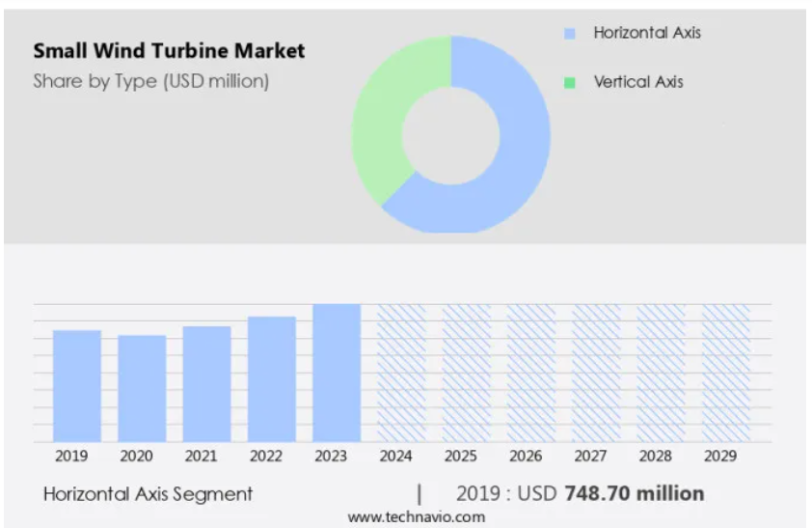Click the hatched 2029 forecast bar
The width and height of the screenshot is (812, 528).
coord(726,373)
